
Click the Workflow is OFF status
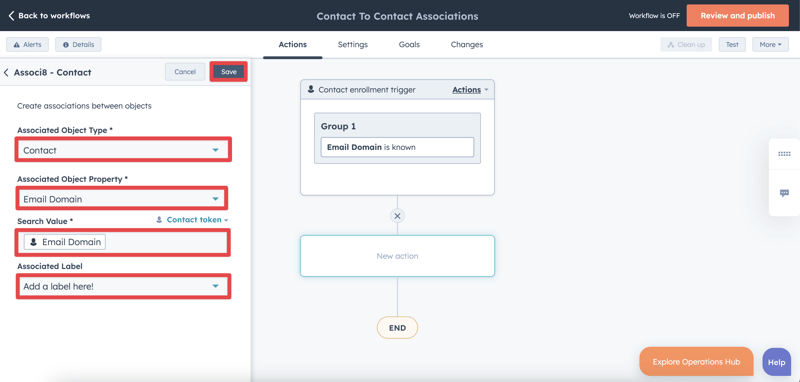click(x=654, y=16)
